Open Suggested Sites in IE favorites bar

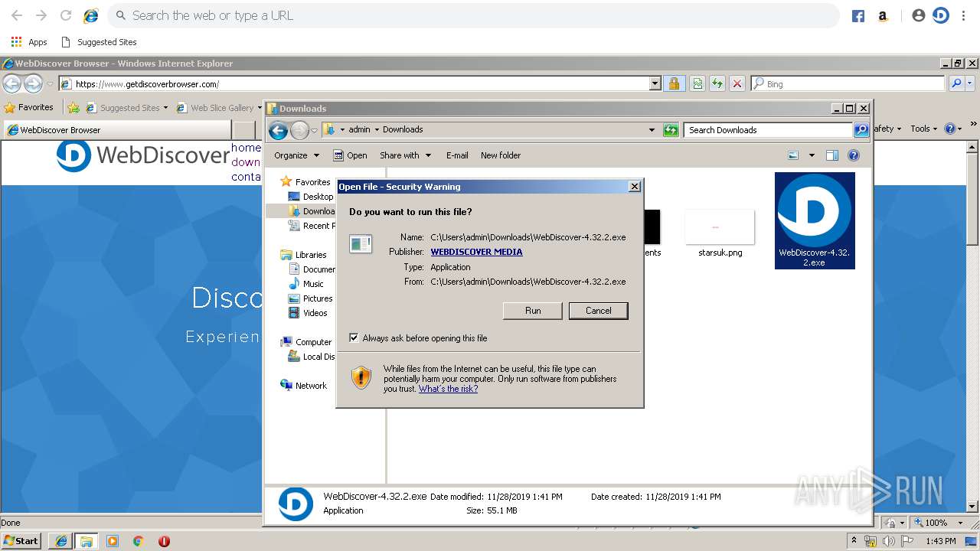point(126,108)
